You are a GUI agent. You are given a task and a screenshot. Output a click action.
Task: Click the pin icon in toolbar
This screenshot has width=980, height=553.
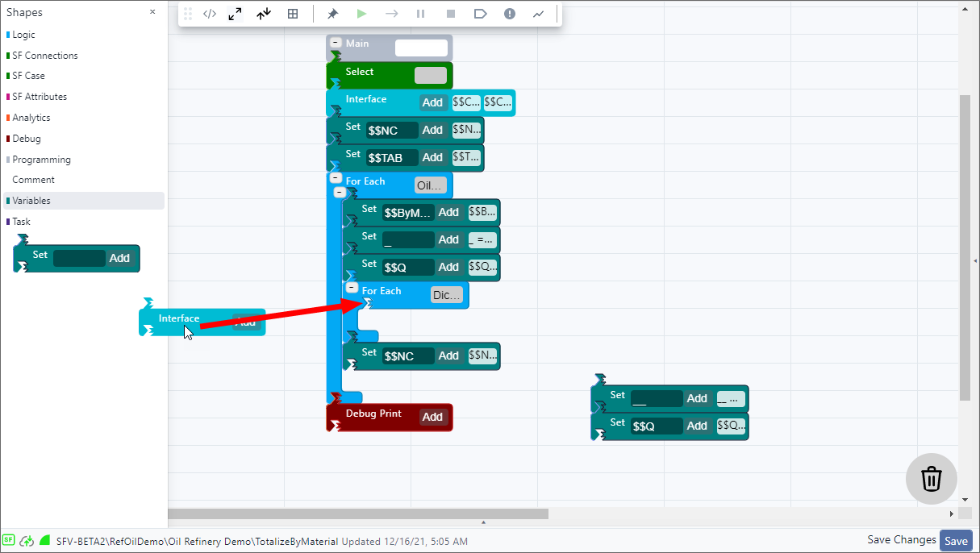(x=332, y=14)
